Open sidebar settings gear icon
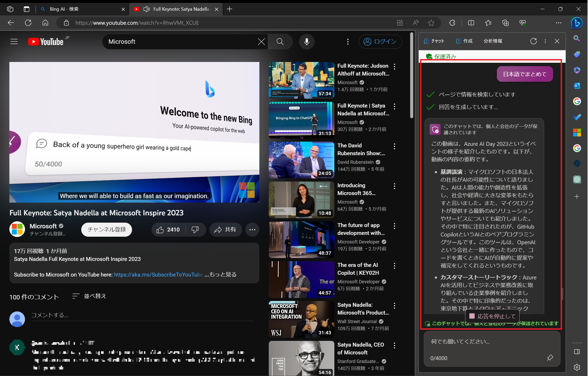588x376 pixels. (577, 367)
